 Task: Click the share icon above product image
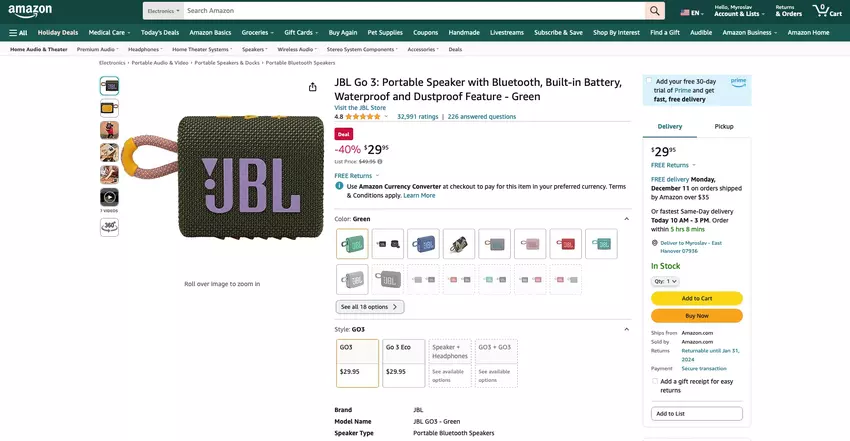coord(312,88)
